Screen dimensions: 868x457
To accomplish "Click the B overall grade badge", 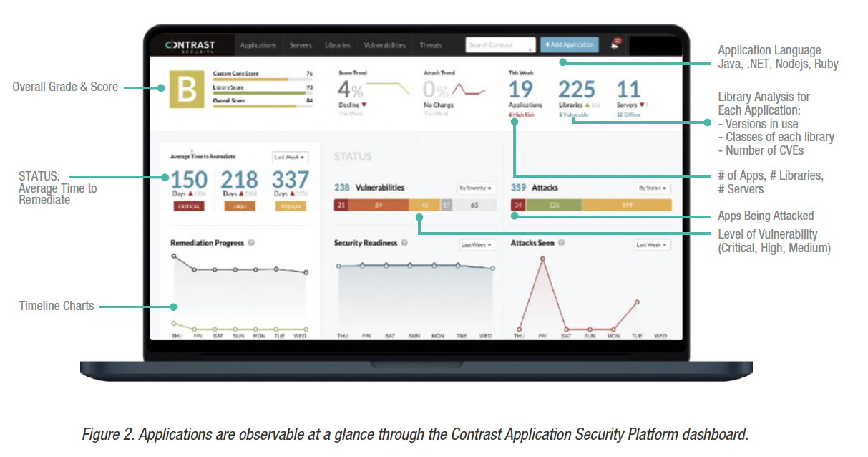I will [x=186, y=89].
